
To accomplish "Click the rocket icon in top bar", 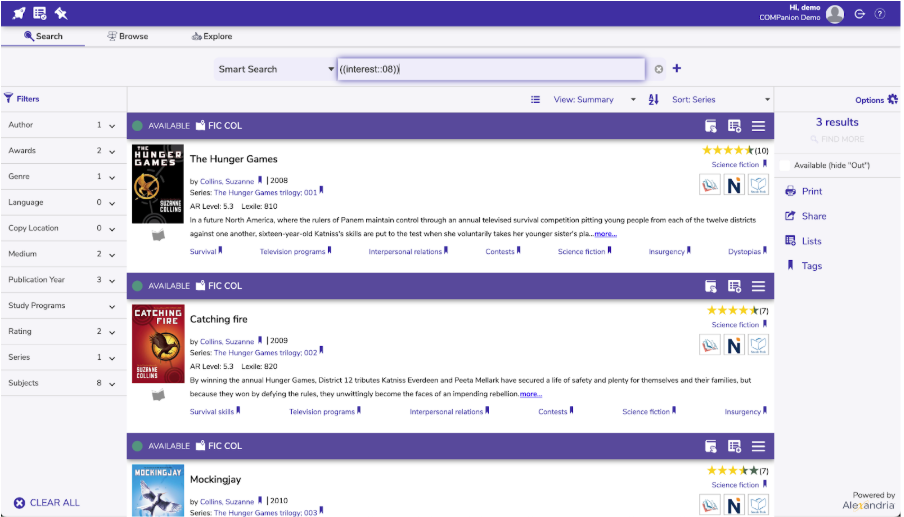I will click(x=19, y=13).
